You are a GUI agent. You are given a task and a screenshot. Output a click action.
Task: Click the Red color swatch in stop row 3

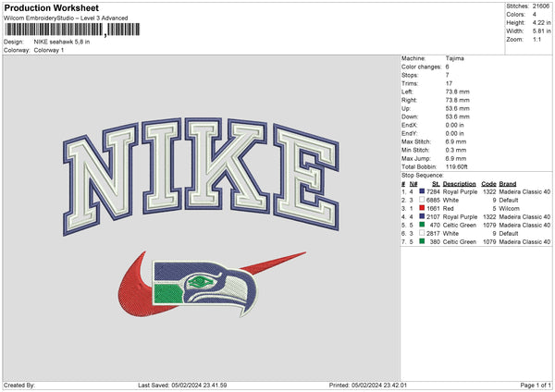[422, 208]
